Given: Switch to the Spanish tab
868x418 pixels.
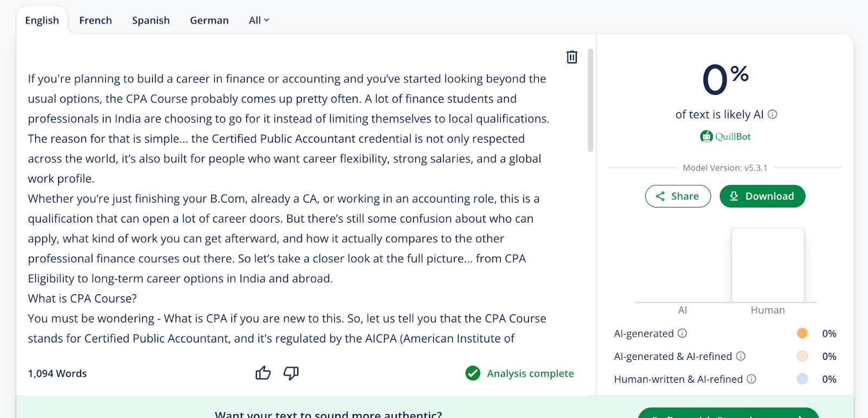Looking at the screenshot, I should tap(151, 20).
